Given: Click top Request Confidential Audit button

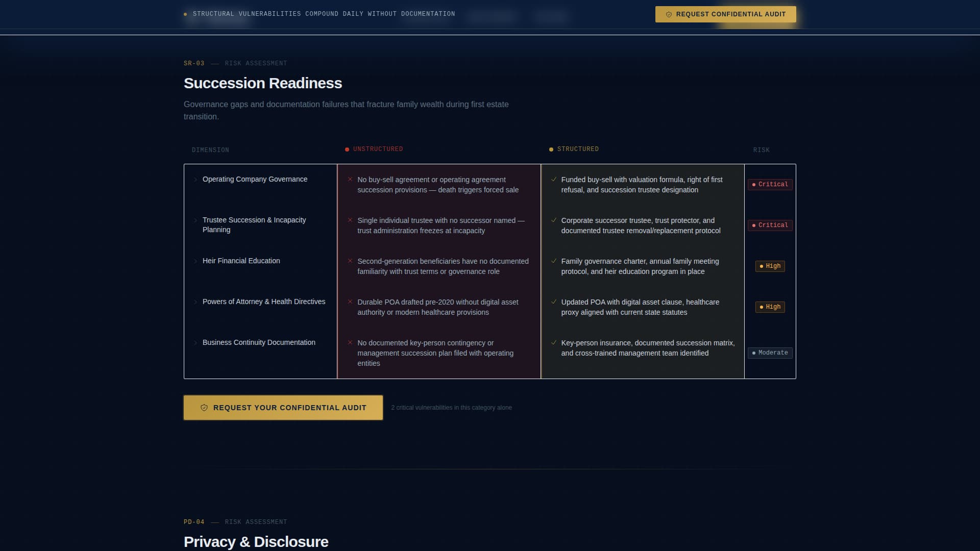Looking at the screenshot, I should (x=725, y=14).
